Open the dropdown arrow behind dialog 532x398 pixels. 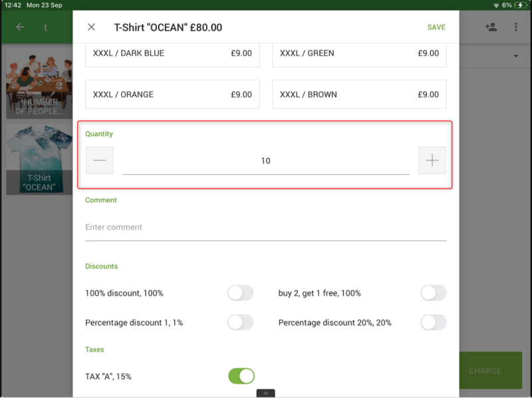coord(516,56)
